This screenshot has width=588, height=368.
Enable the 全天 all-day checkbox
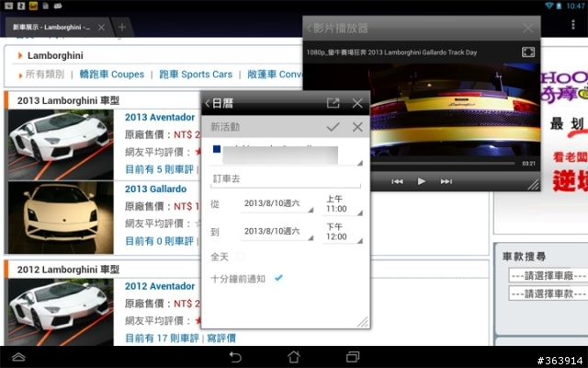coord(241,257)
